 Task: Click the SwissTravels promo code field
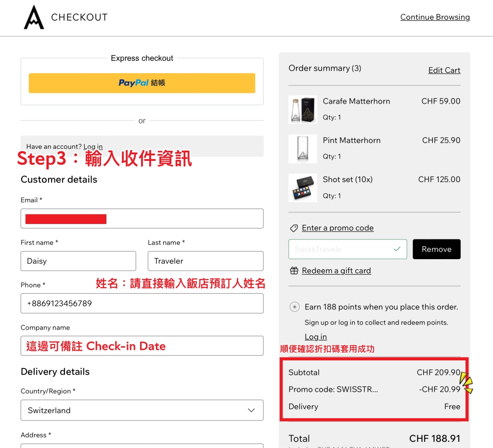pos(348,249)
